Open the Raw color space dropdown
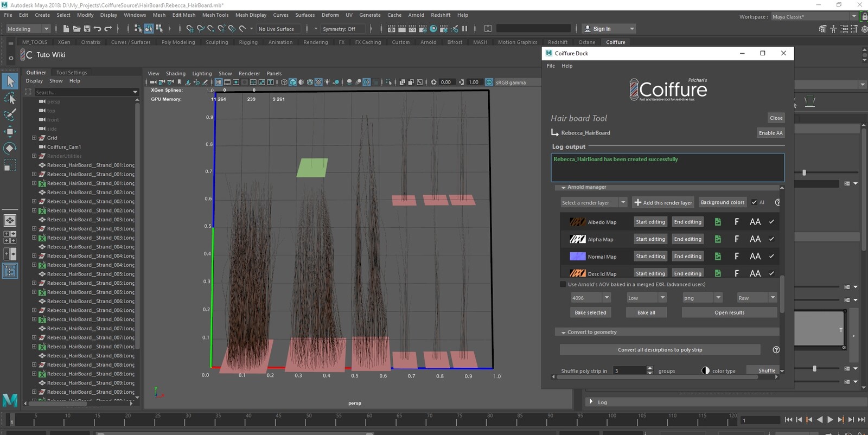This screenshot has height=435, width=868. tap(757, 298)
